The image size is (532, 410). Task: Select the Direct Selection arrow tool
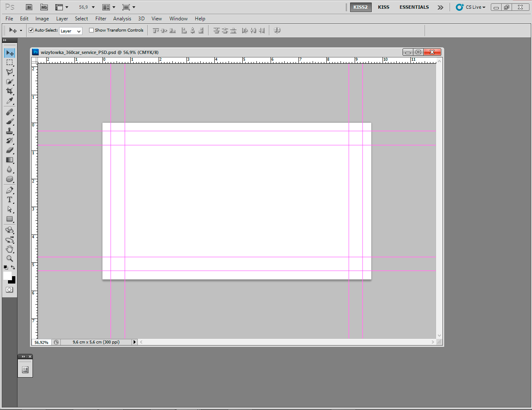(x=10, y=210)
